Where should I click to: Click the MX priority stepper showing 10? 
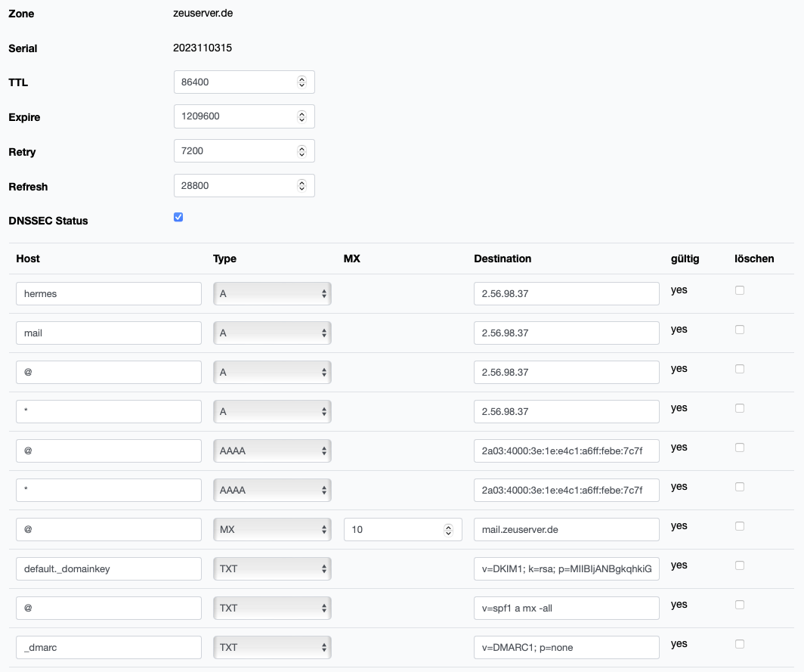pyautogui.click(x=448, y=529)
